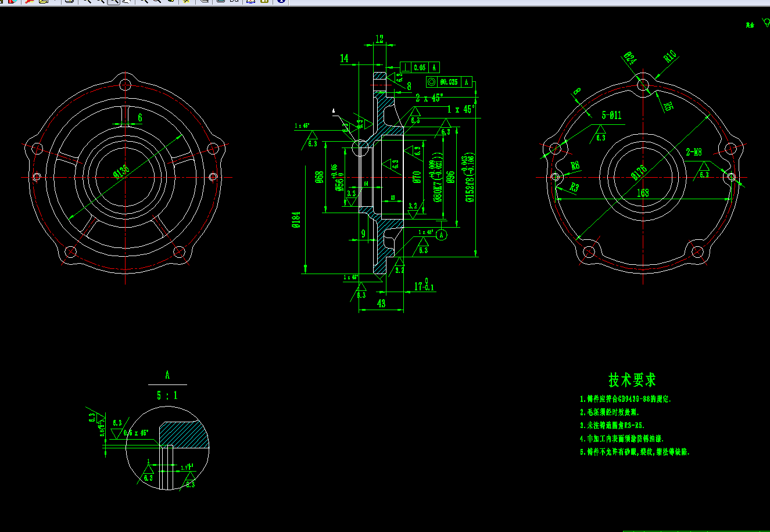The width and height of the screenshot is (770, 532).
Task: Select the R8 radius label
Action: [575, 165]
